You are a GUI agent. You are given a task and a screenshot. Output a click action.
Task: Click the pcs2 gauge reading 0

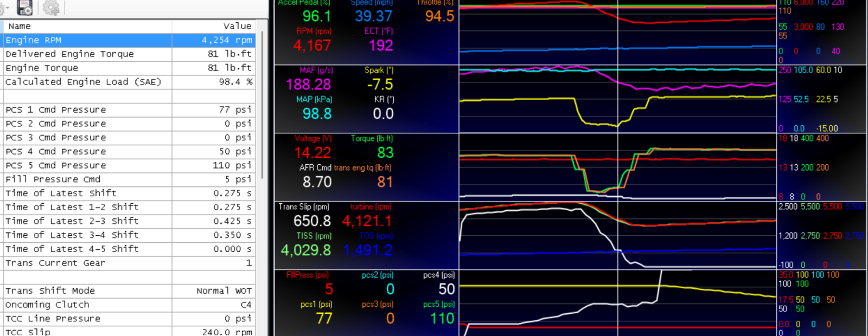(x=391, y=289)
